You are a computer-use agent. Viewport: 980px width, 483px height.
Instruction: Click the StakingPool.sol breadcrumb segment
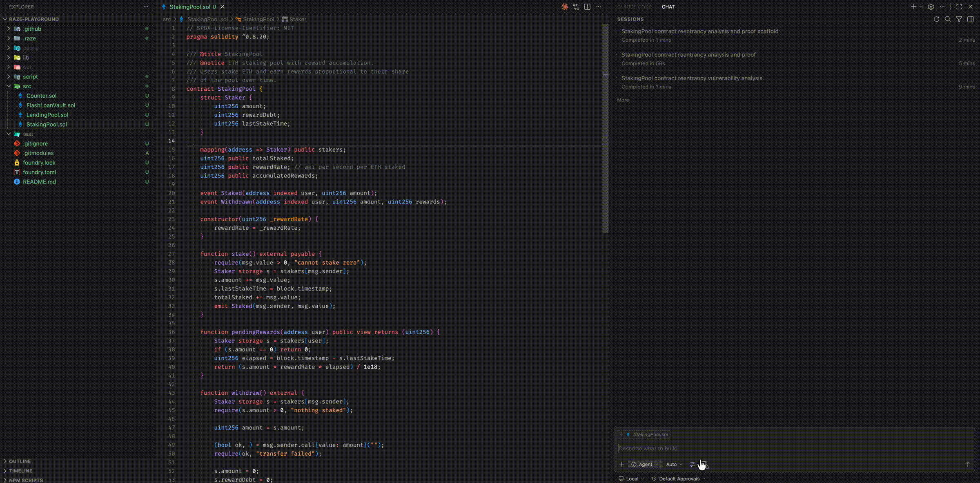pyautogui.click(x=204, y=19)
